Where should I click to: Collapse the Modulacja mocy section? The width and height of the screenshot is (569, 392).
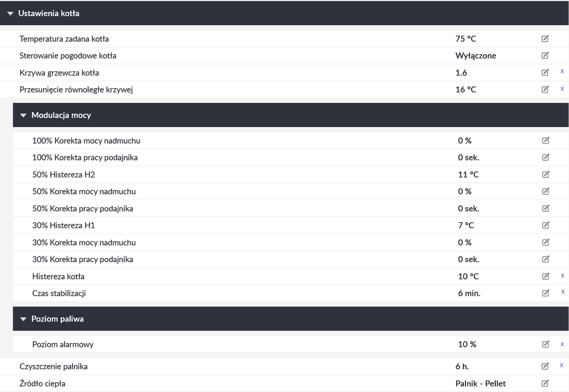click(x=23, y=115)
